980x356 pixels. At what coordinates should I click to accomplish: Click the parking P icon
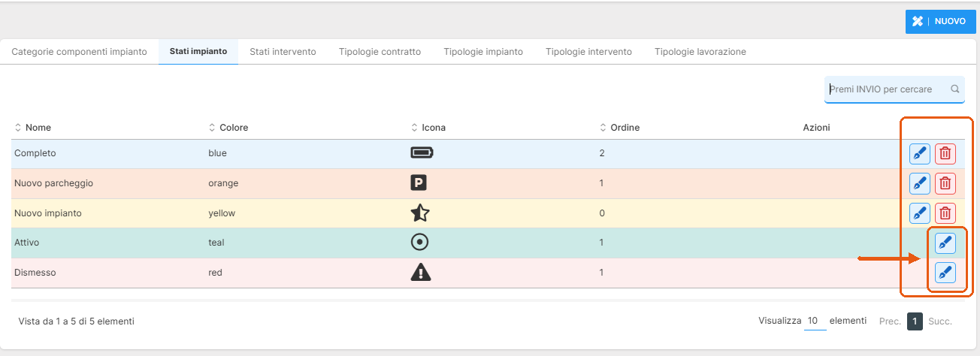[419, 183]
